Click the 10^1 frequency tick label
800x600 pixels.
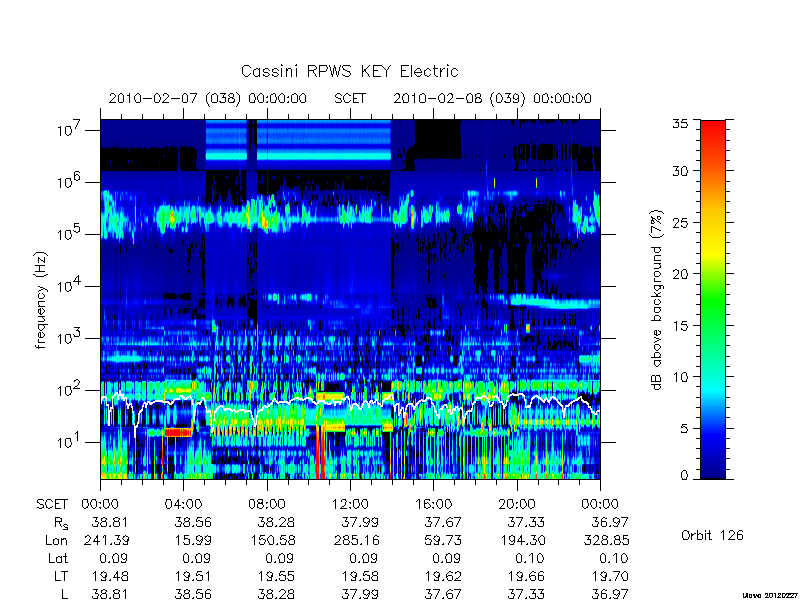coord(70,442)
